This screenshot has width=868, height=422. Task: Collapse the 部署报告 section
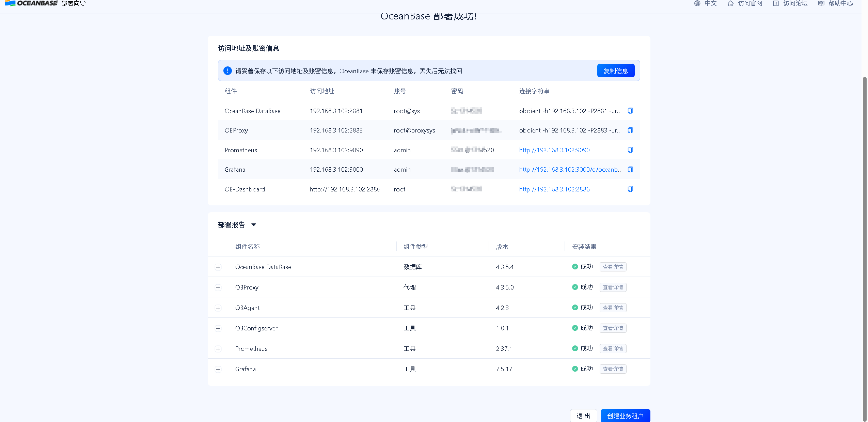click(x=254, y=224)
